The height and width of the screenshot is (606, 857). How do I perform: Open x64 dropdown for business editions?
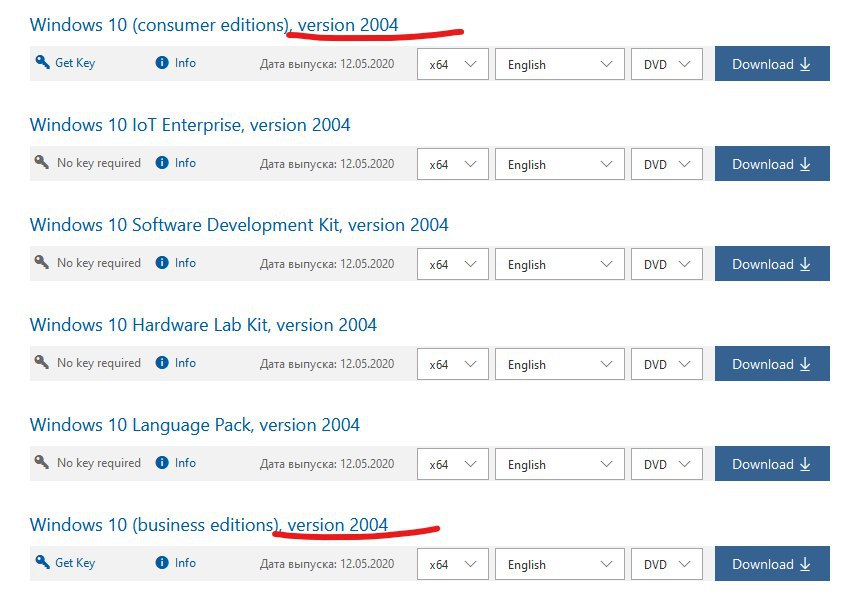(453, 564)
